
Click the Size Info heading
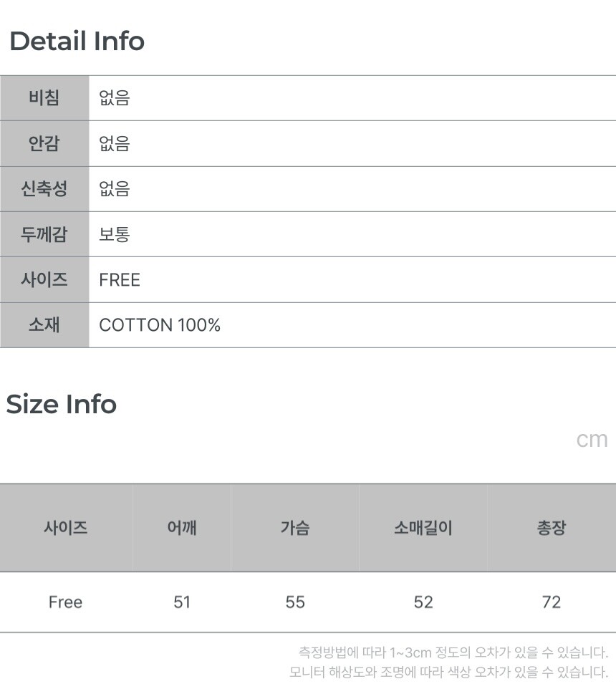62,404
